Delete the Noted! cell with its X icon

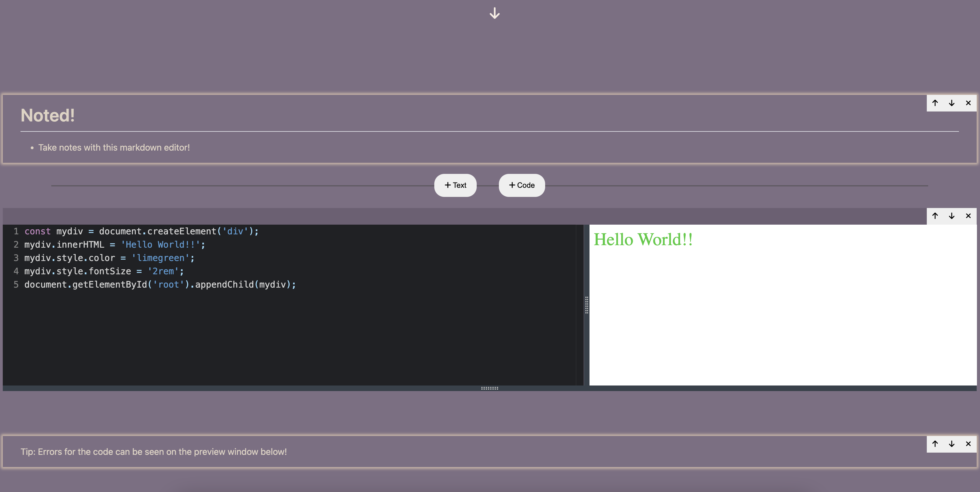tap(968, 103)
